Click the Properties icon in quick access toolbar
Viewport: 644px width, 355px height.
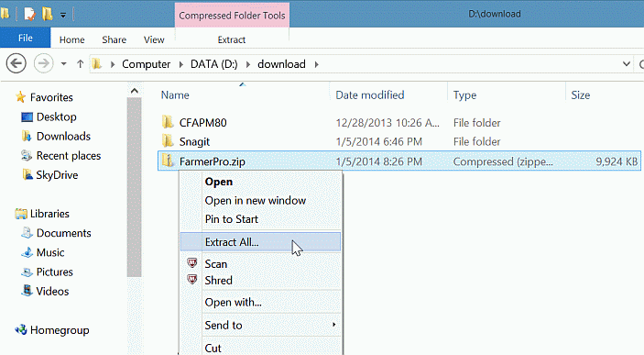pyautogui.click(x=29, y=14)
